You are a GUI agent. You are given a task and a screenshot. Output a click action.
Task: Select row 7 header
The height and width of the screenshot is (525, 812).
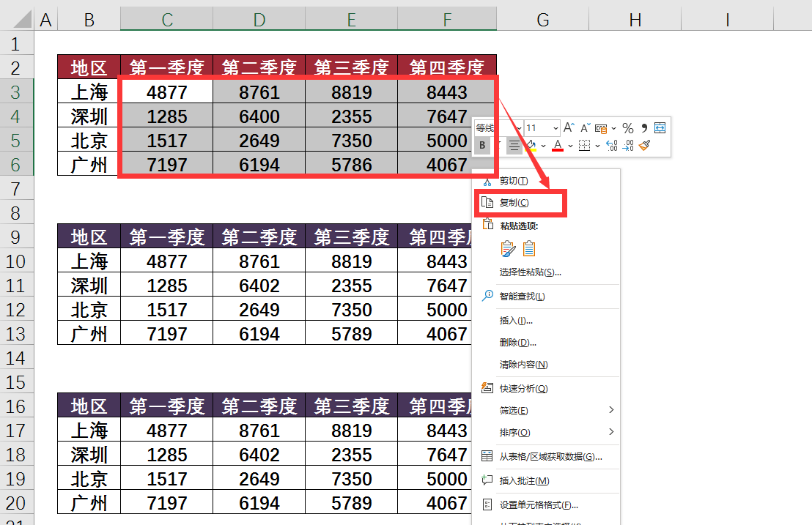16,189
